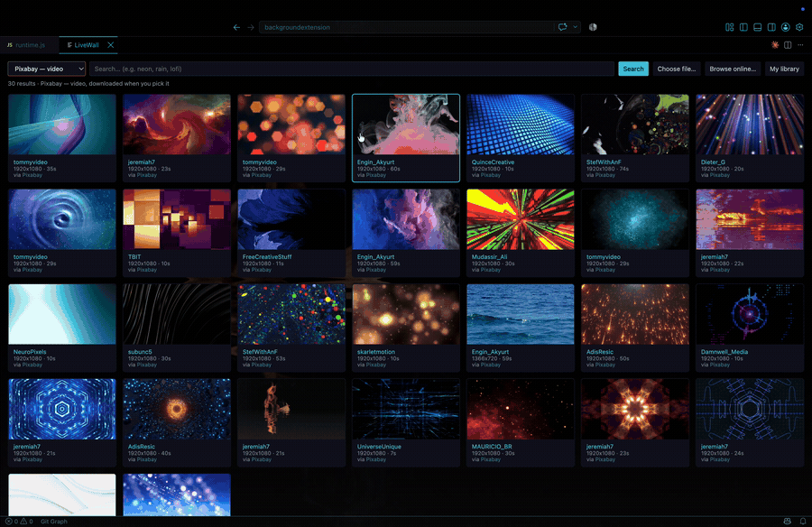Click the Browse online... button
Screen dimensions: 812x527
[733, 69]
